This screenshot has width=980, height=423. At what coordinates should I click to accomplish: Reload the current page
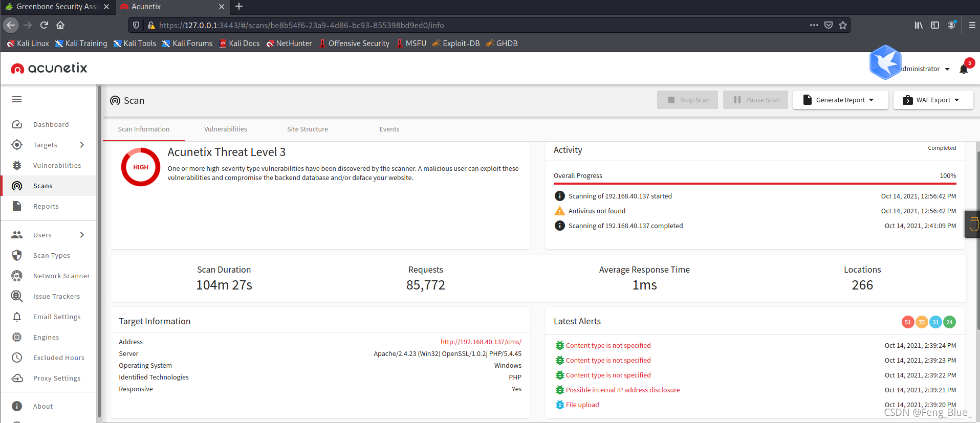pyautogui.click(x=44, y=25)
